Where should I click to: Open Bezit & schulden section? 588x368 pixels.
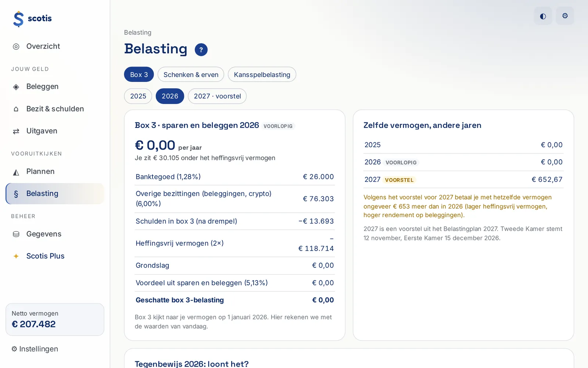coord(55,109)
